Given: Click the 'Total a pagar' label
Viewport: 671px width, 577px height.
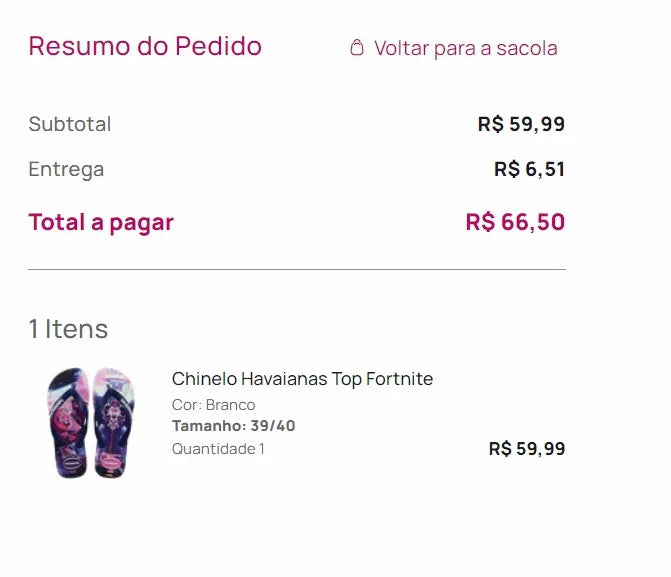Looking at the screenshot, I should point(101,222).
